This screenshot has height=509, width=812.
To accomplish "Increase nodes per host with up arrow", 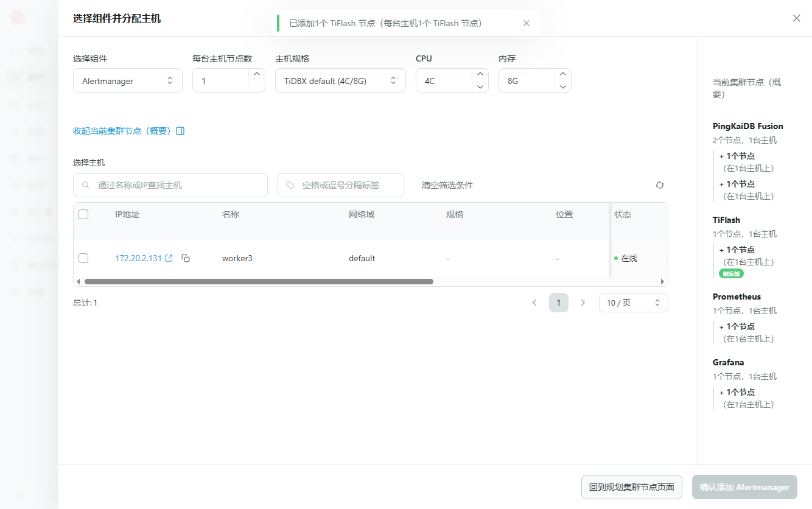I will (x=257, y=74).
